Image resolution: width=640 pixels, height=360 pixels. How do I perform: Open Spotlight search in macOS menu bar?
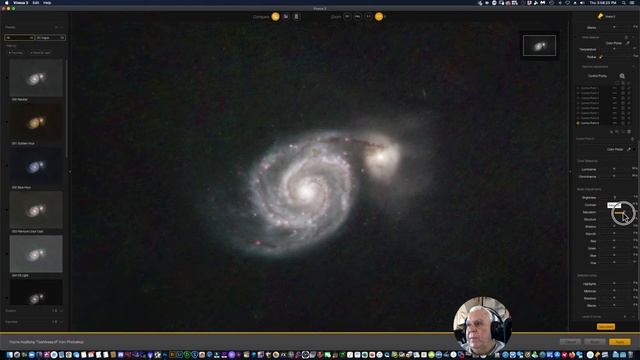[623, 2]
